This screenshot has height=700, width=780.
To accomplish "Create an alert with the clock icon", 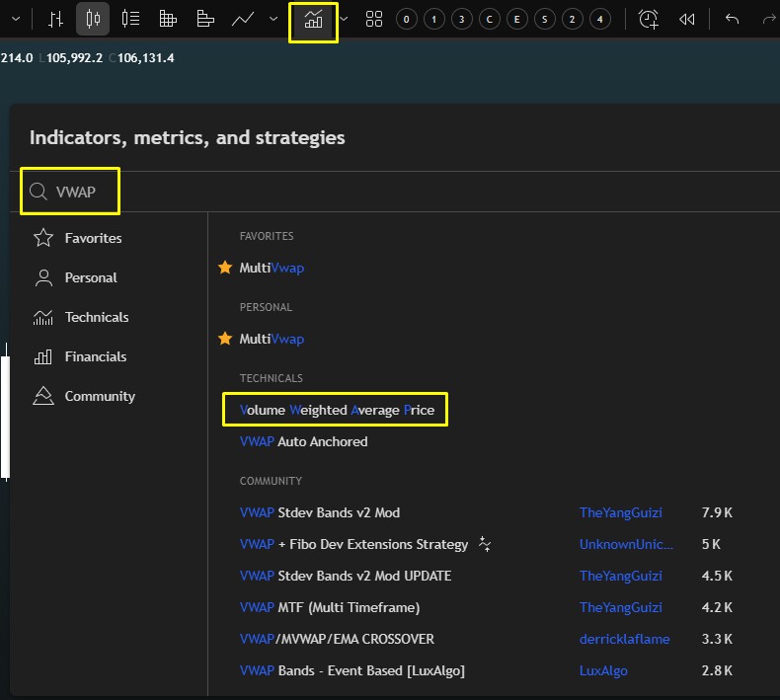I will click(648, 20).
